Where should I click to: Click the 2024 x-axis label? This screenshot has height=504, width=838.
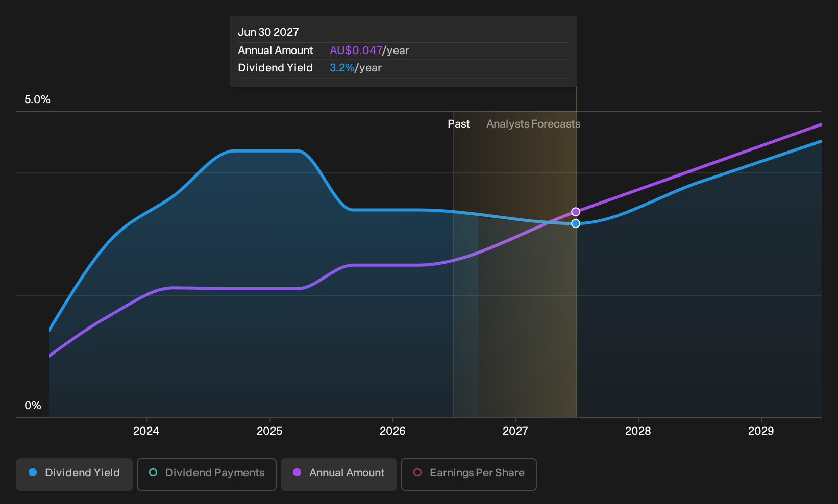(146, 431)
